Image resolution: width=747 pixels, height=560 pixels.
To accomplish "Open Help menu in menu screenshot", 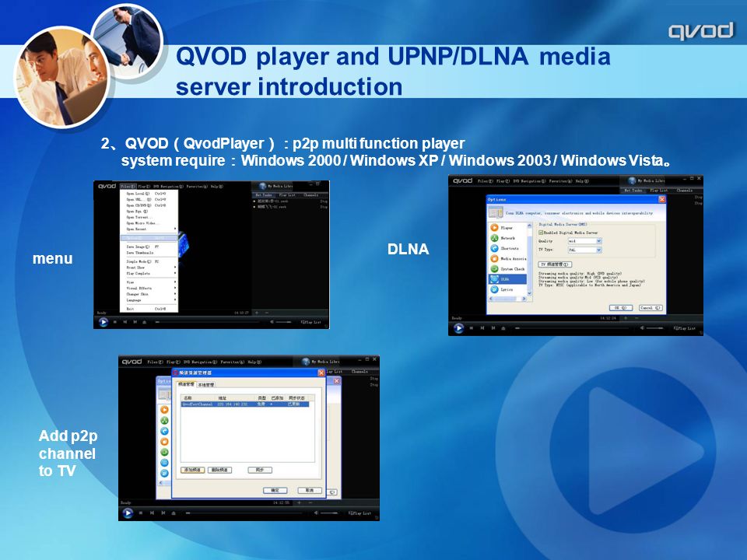I will coord(217,186).
